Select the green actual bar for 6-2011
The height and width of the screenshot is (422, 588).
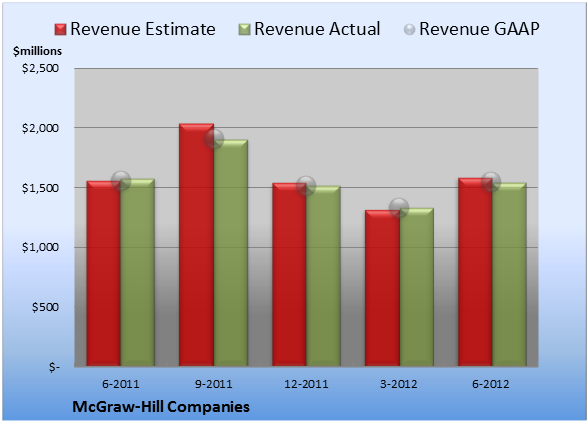(138, 272)
